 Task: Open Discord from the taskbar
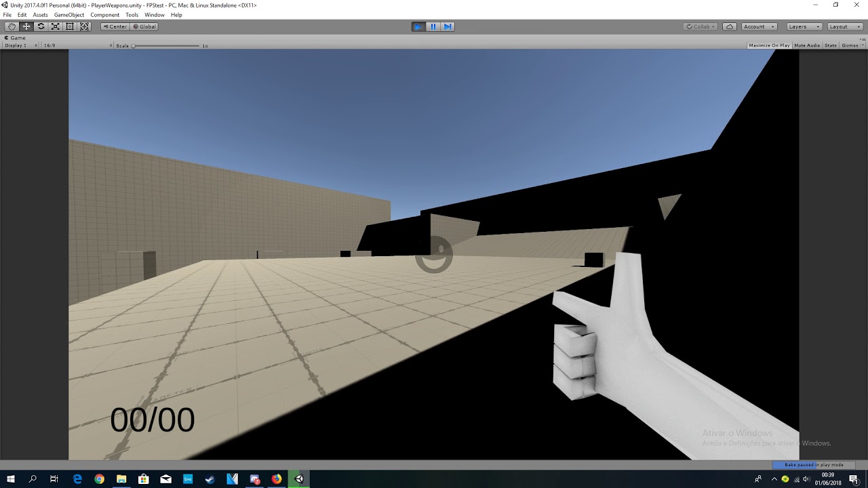click(x=254, y=479)
